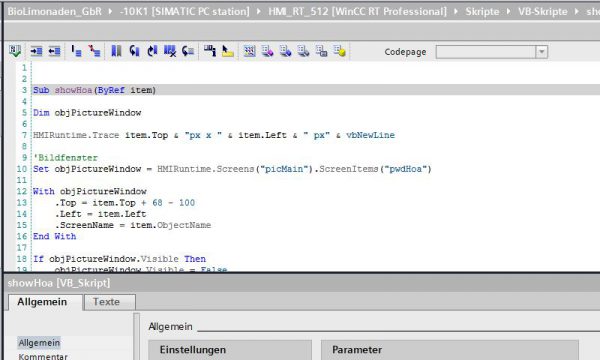Place cursor on line 10 Set objPictureWindow
The width and height of the screenshot is (600, 360).
[x=232, y=169]
